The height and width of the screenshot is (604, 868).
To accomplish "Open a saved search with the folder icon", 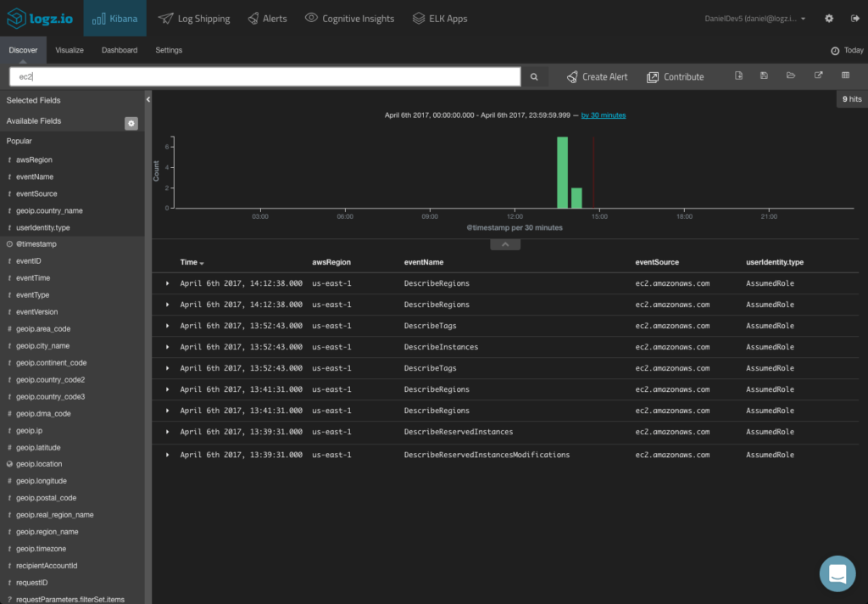I will pos(790,75).
